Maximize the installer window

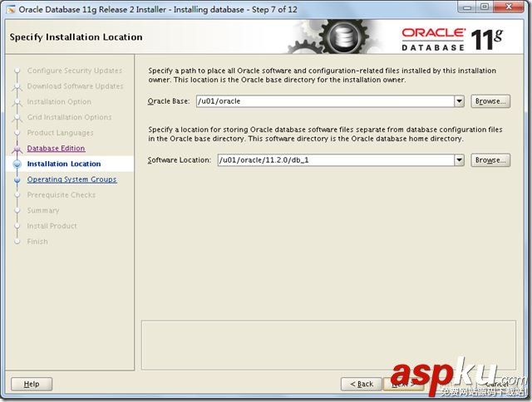(485, 7)
